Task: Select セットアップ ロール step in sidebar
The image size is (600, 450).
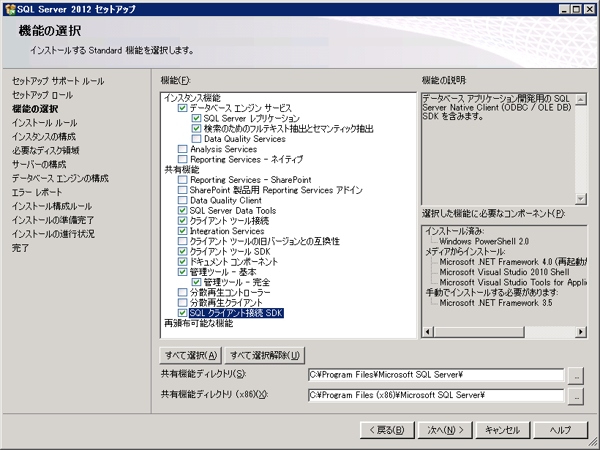Action: click(42, 95)
